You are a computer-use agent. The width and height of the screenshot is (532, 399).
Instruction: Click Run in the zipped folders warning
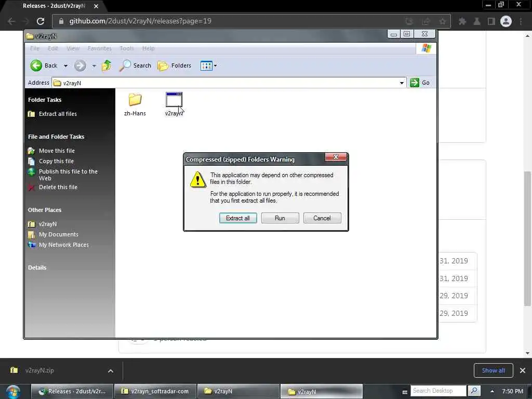click(280, 218)
